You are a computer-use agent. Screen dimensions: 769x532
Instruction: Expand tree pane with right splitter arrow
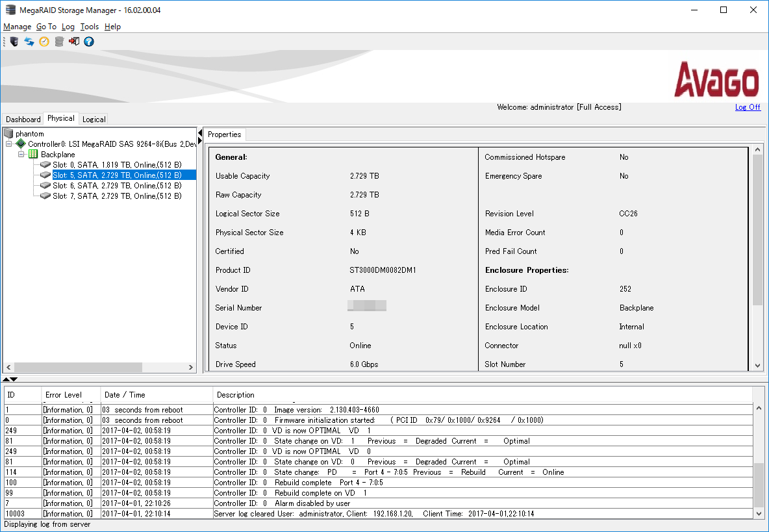[x=200, y=141]
